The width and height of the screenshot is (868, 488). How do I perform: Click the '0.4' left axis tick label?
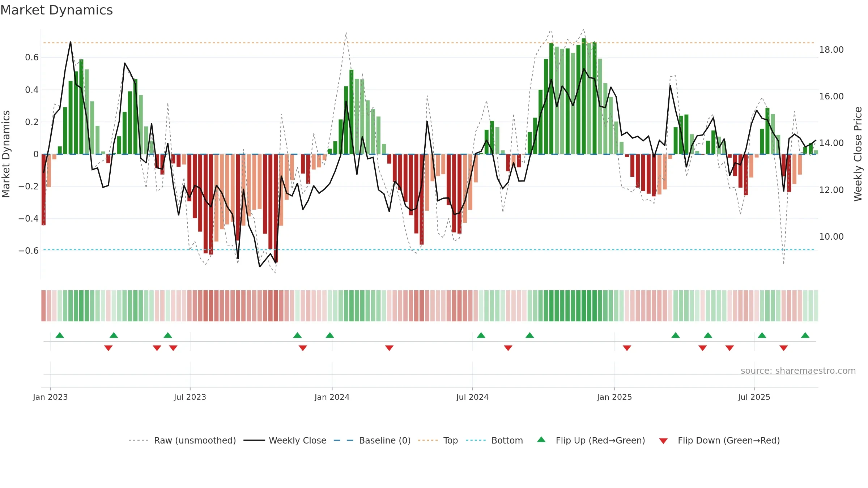coord(32,90)
